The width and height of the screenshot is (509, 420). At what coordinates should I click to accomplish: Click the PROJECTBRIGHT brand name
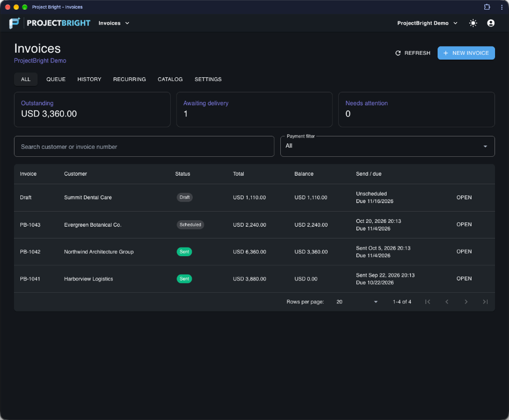pyautogui.click(x=59, y=23)
